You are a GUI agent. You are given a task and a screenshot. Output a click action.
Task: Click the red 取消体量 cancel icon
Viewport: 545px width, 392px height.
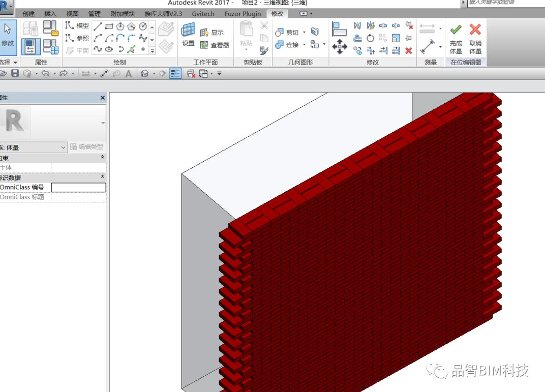[x=475, y=30]
